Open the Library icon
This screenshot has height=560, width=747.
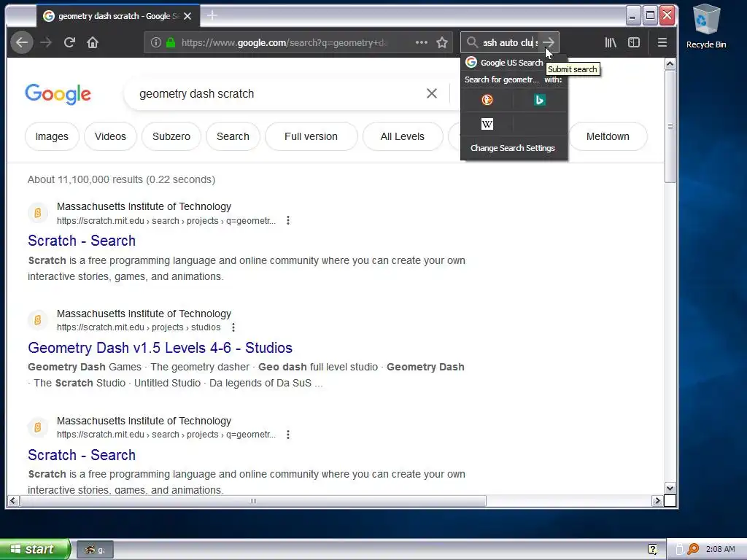[x=611, y=42]
